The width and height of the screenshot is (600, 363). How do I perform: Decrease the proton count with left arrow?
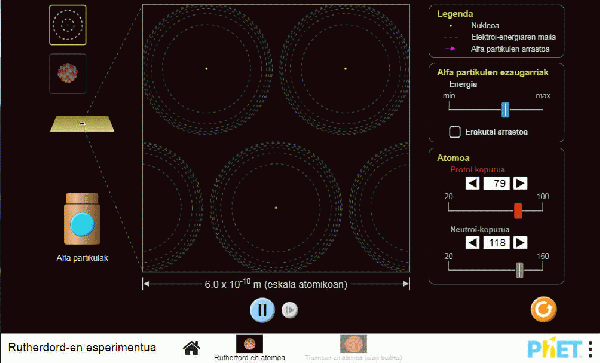tap(473, 184)
